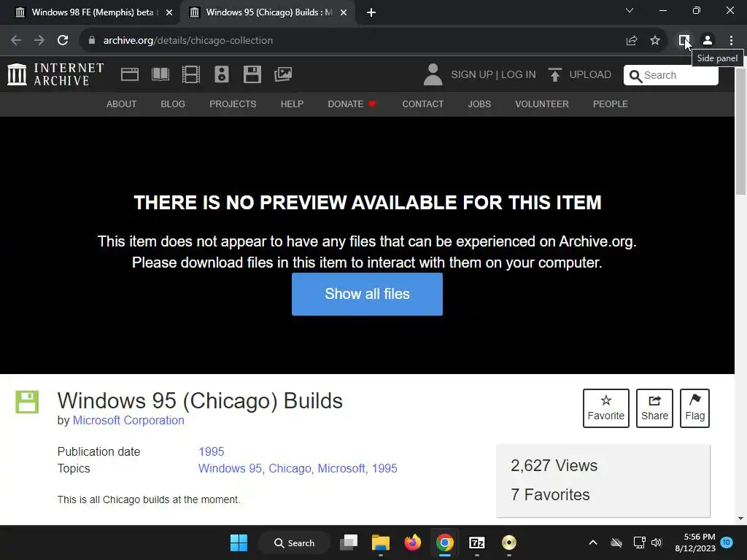This screenshot has height=560, width=747.
Task: Open Chrome three-dot menu
Action: (731, 41)
